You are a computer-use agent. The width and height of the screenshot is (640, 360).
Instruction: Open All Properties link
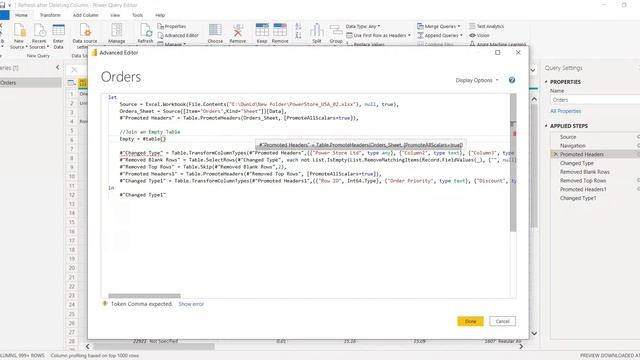click(x=565, y=111)
